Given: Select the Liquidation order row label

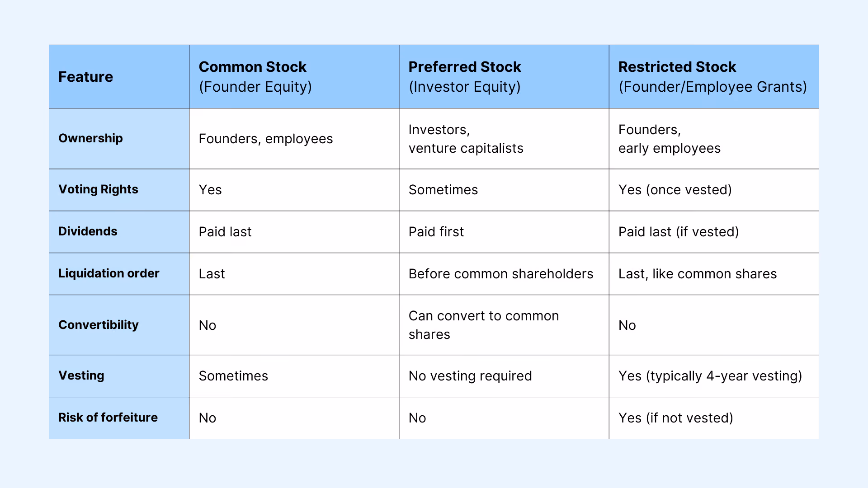Looking at the screenshot, I should 119,274.
